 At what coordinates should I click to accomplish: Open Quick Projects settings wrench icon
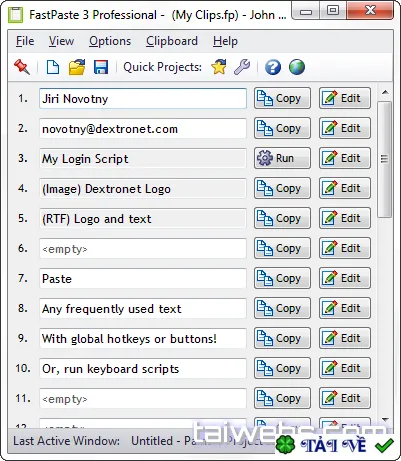click(242, 67)
